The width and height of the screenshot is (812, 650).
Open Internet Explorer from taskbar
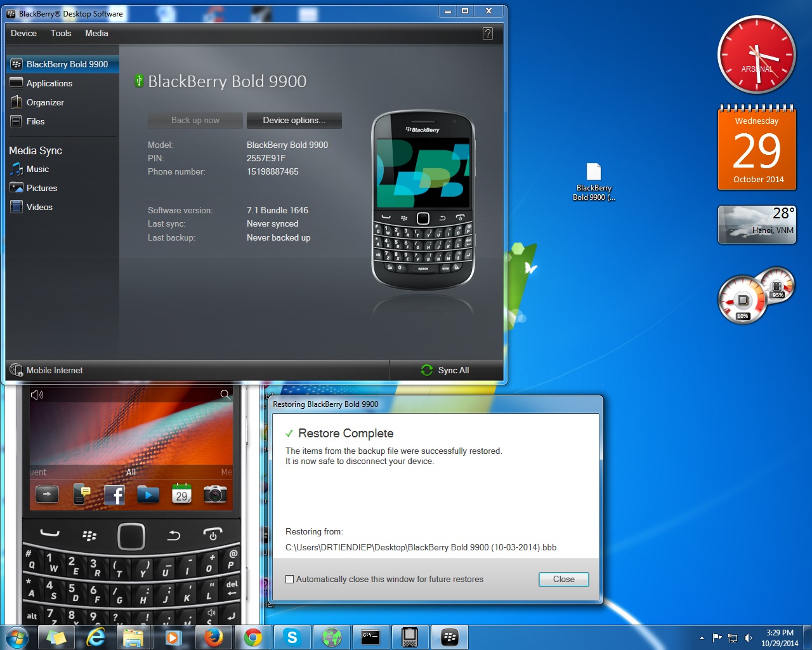(96, 637)
